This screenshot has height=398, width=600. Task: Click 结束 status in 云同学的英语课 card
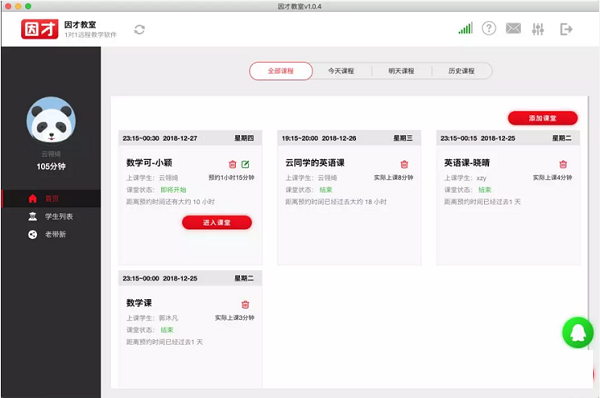pos(326,190)
